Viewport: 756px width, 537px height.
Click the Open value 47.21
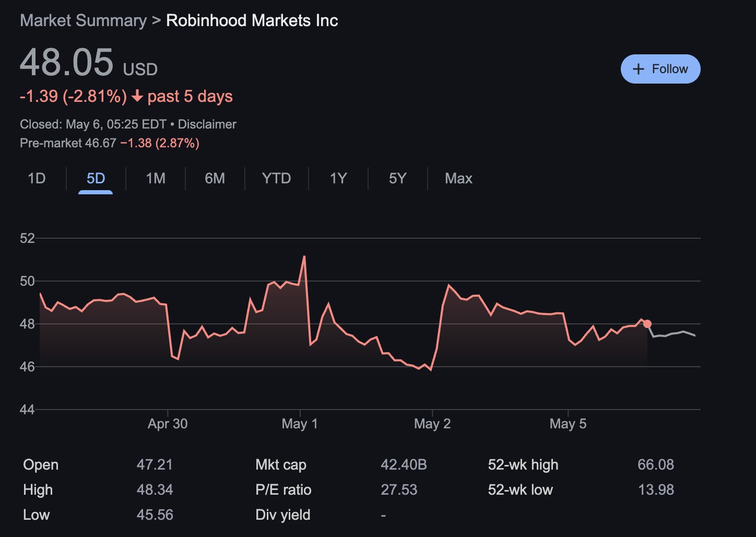tap(155, 465)
